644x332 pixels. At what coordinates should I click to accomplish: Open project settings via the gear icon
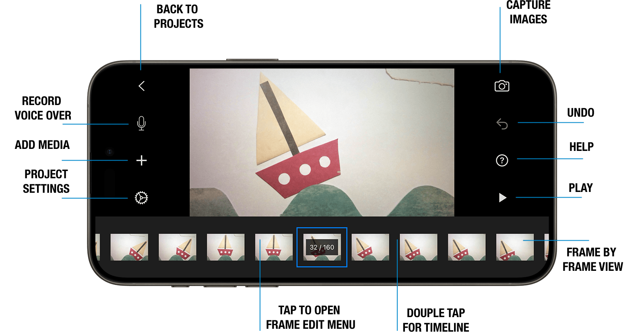pyautogui.click(x=141, y=198)
